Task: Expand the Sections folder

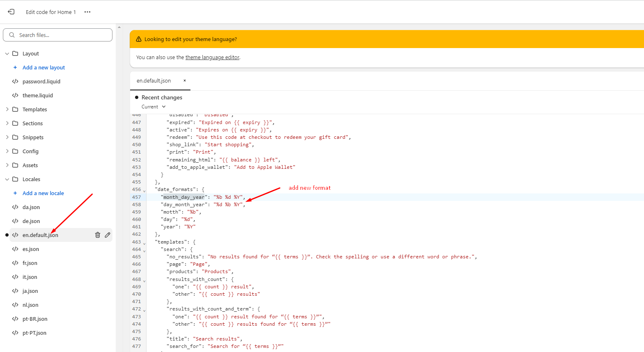Action: point(7,123)
